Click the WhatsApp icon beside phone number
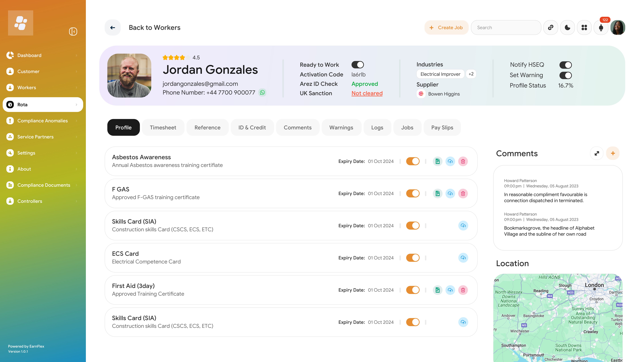 (262, 92)
